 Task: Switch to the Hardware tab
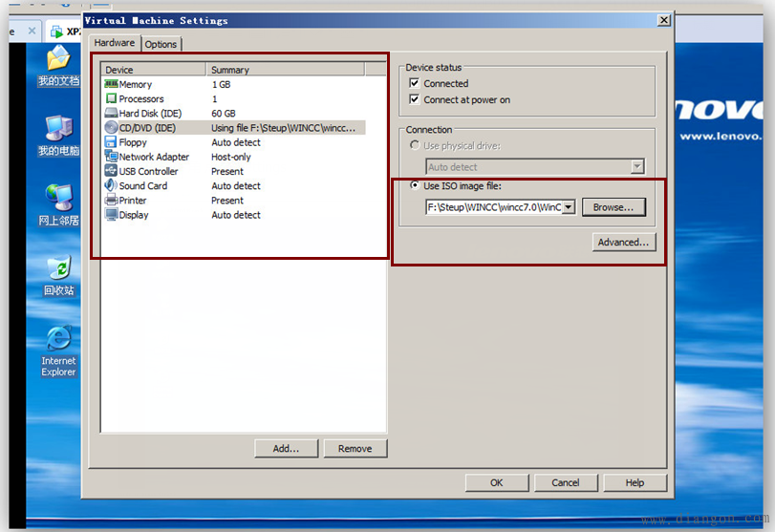click(x=115, y=43)
